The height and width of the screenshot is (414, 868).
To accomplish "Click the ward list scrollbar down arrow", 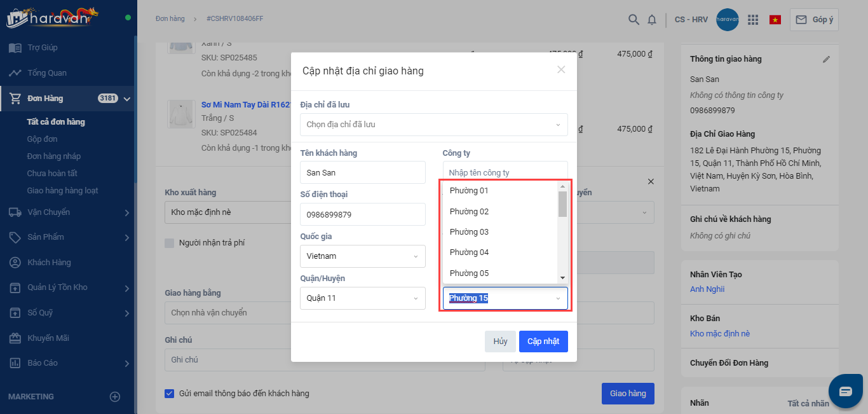I will click(562, 278).
